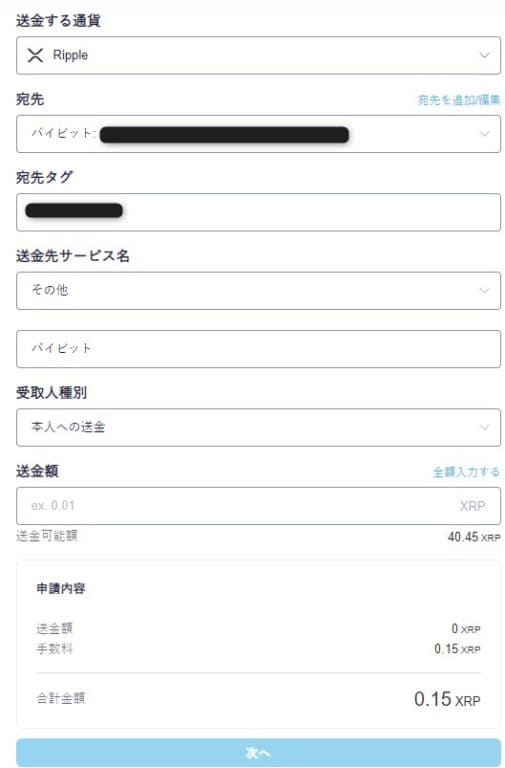Image resolution: width=505 pixels, height=768 pixels.
Task: Focus the 送金額 amount input field
Action: 258,506
